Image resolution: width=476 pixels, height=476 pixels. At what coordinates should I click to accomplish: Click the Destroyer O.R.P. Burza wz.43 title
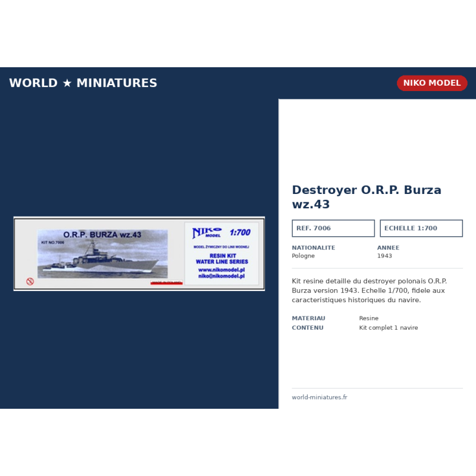(x=367, y=197)
